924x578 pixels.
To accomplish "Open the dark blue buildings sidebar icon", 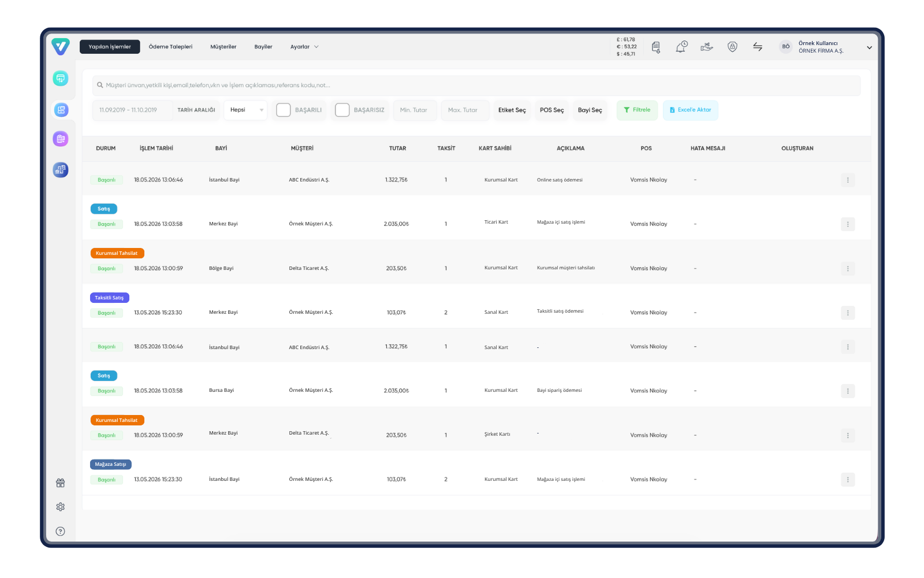I will click(x=61, y=170).
